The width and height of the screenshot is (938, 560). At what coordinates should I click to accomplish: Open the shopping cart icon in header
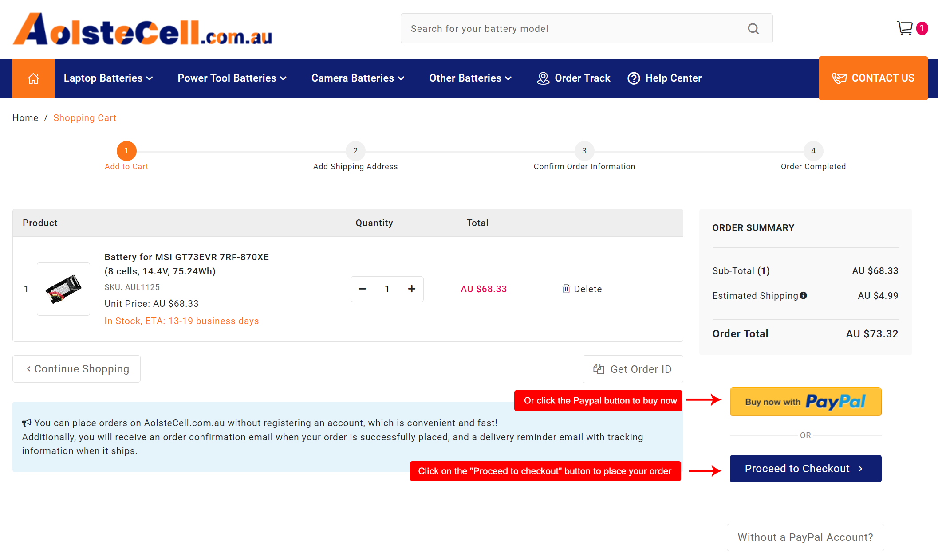point(904,28)
